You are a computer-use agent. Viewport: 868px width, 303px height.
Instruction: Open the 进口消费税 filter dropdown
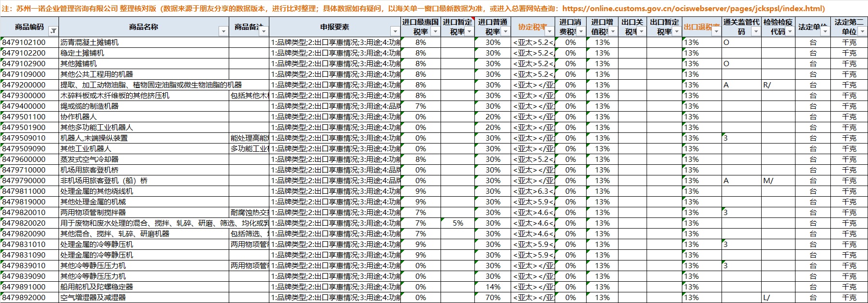[581, 31]
